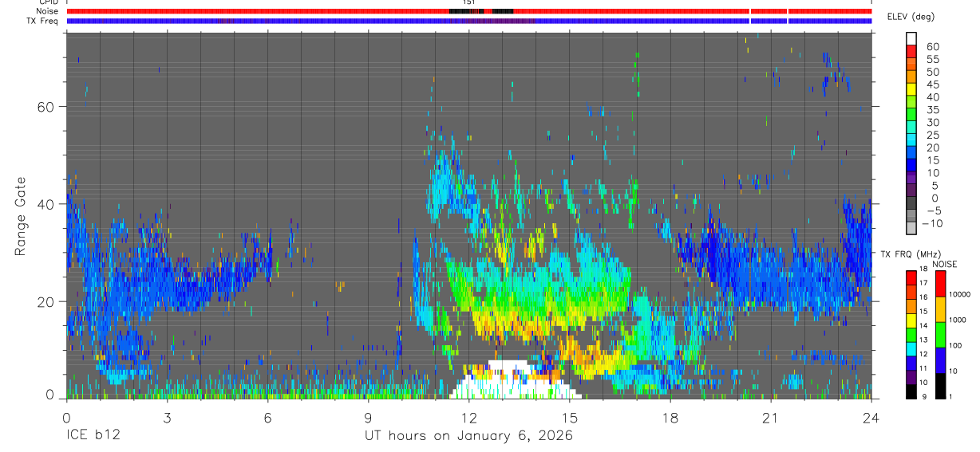Image resolution: width=980 pixels, height=452 pixels.
Task: Click the 'ELEV (deg)' colorbar title
Action: [912, 17]
